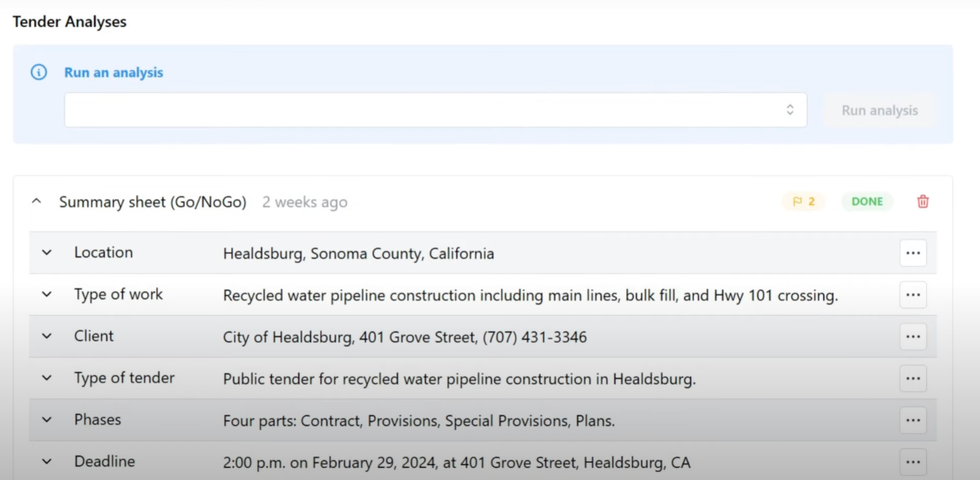Screen dimensions: 980x480
Task: Expand the Type of tender row
Action: click(x=47, y=378)
